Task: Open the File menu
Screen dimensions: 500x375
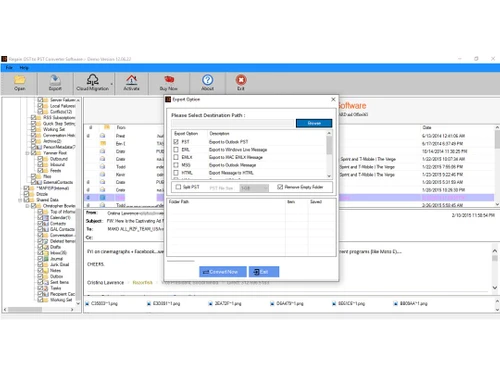Action: click(x=9, y=68)
